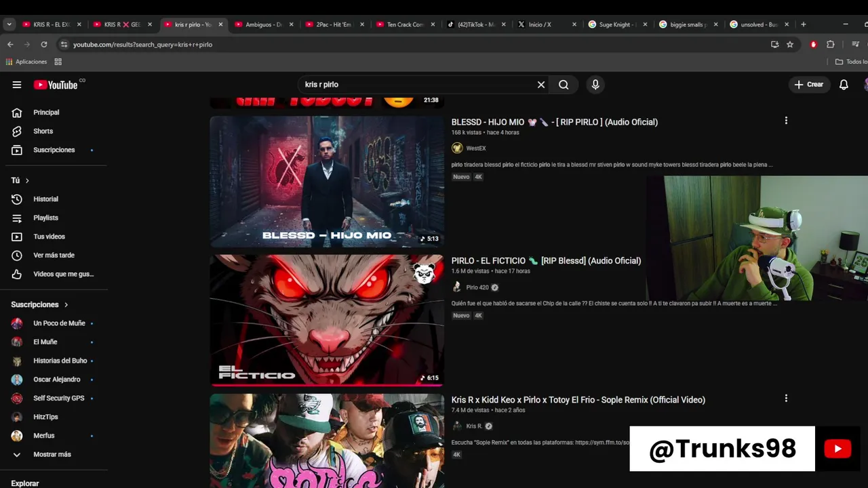This screenshot has width=868, height=488.
Task: Click BLESSD - HIJO MIO video title
Action: pyautogui.click(x=555, y=122)
